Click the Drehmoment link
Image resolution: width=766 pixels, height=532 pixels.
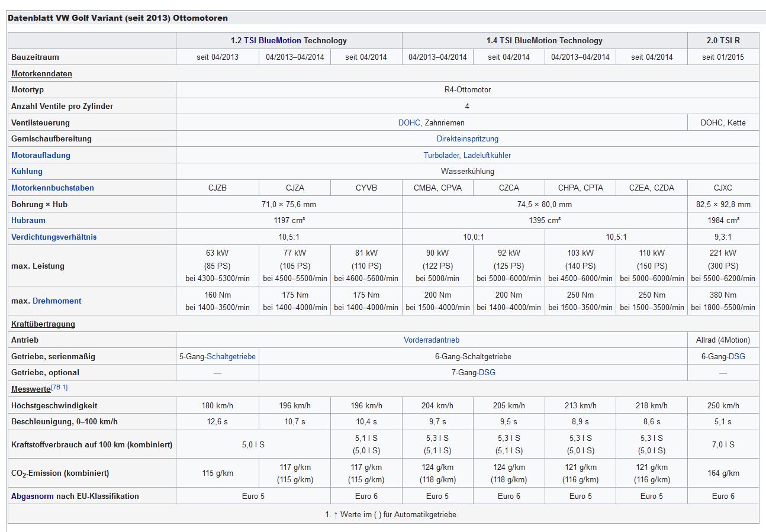tap(57, 301)
